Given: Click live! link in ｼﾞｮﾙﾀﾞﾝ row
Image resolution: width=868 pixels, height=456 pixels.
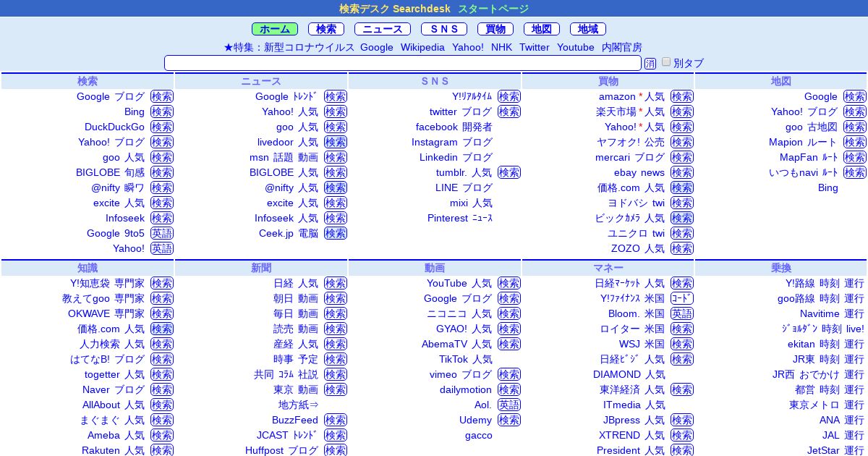Looking at the screenshot, I should (x=855, y=329).
